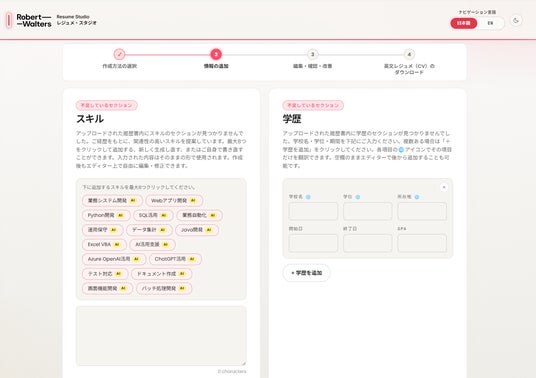Screen dimensions: 536x378
Task: Select the ChatGPT活用 skill chip
Action: point(175,259)
